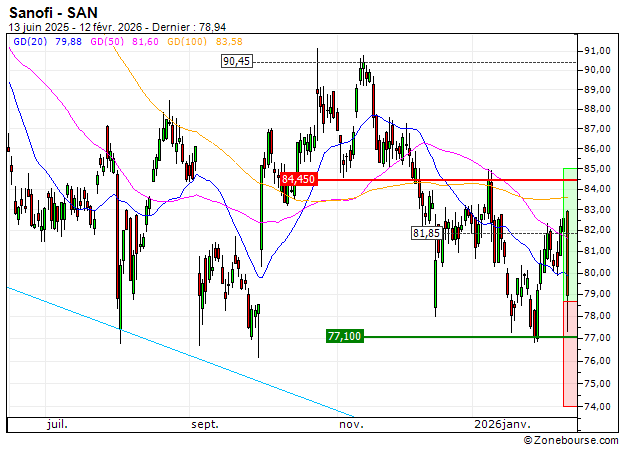
Task: Click the Sanofi - SAN chart title
Action: 57,12
